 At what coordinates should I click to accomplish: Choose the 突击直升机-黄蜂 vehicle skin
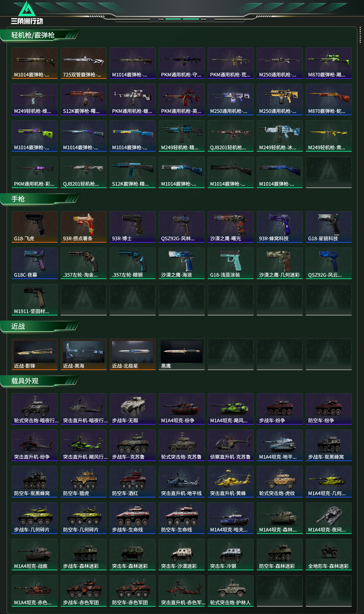point(231,481)
